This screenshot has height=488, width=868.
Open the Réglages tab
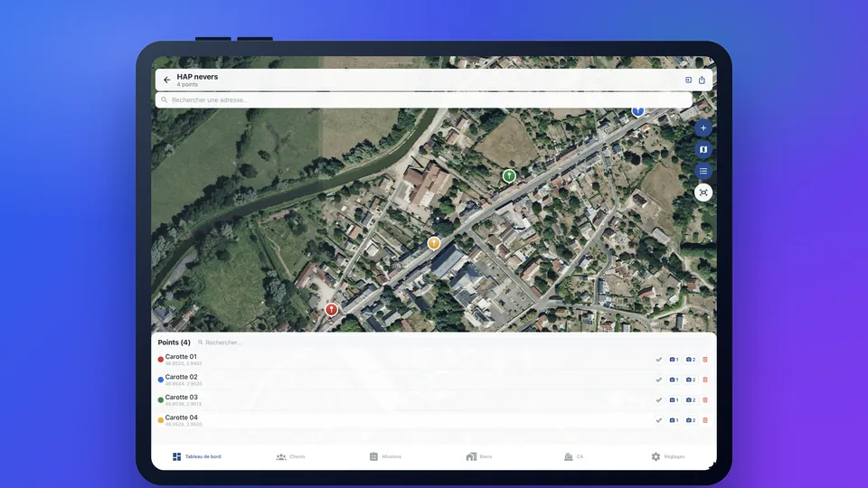(x=668, y=457)
